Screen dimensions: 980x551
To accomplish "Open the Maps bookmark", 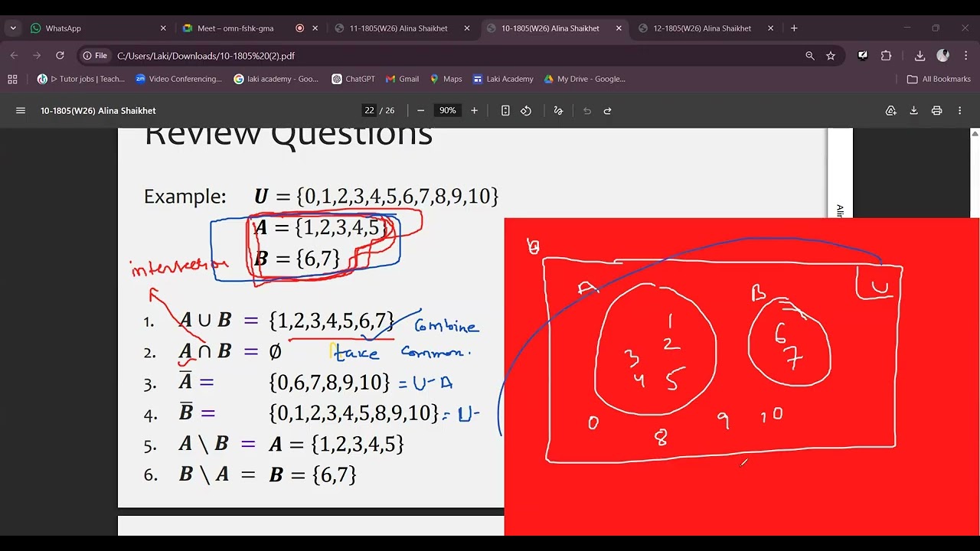I will click(446, 79).
